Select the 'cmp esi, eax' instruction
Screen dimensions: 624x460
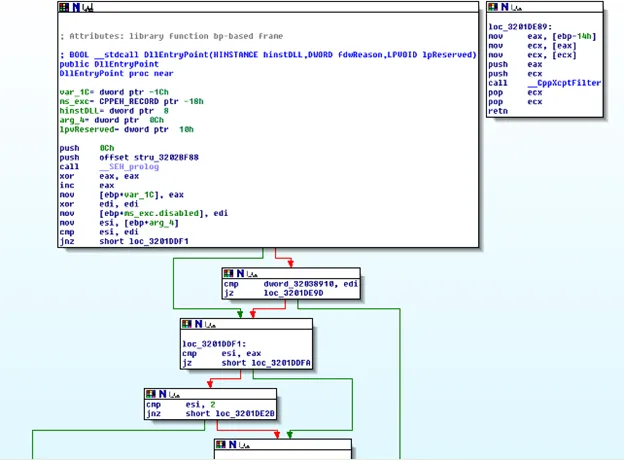point(222,354)
